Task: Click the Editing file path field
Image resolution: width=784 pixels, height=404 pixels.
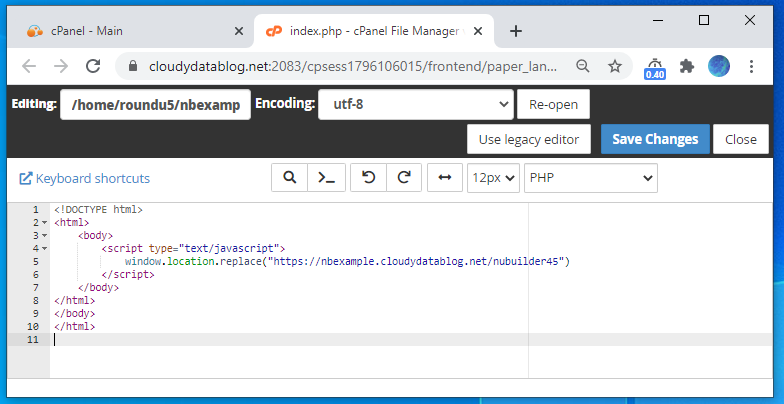Action: click(156, 104)
